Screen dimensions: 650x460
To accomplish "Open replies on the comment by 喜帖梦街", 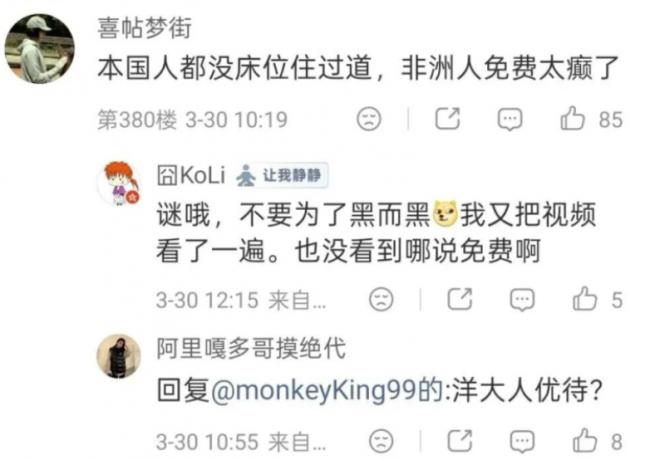I will [509, 119].
